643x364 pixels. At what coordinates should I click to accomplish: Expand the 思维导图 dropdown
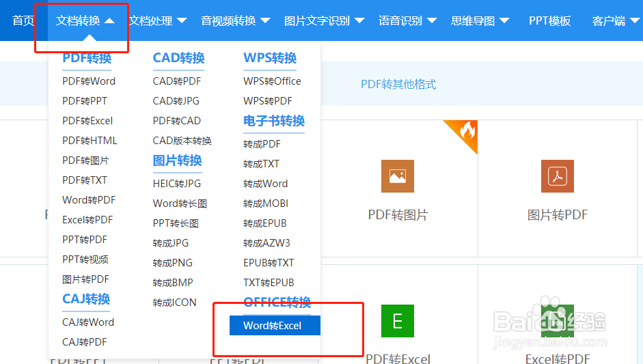click(480, 20)
